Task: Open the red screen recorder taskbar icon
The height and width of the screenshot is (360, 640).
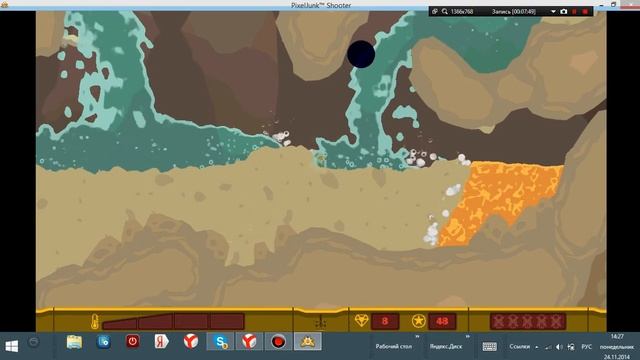Action: tap(278, 342)
